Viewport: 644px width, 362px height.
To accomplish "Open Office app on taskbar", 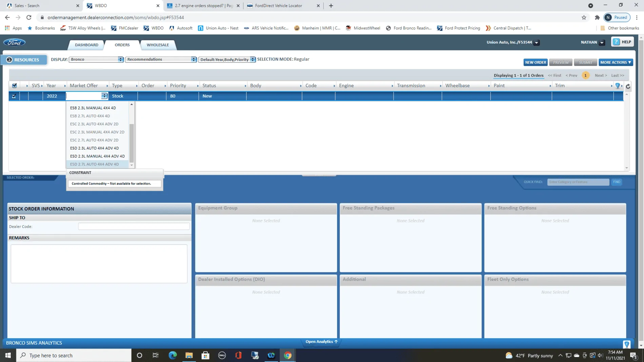I will point(238,355).
